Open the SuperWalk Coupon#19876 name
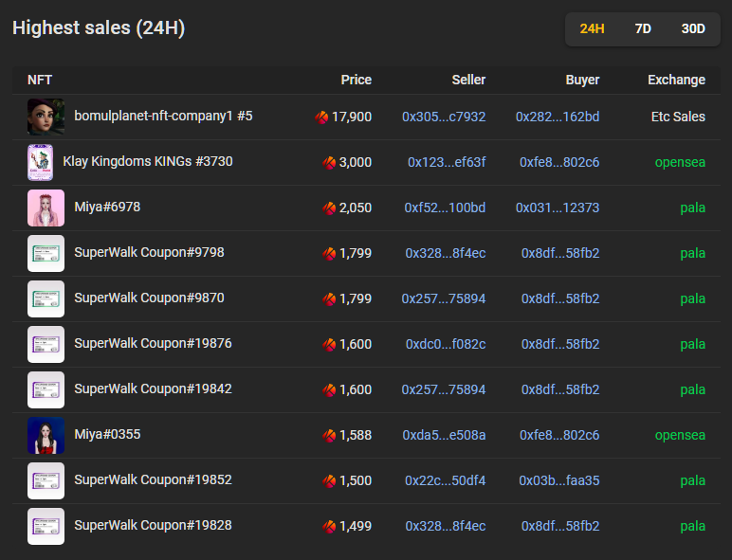 [x=153, y=343]
